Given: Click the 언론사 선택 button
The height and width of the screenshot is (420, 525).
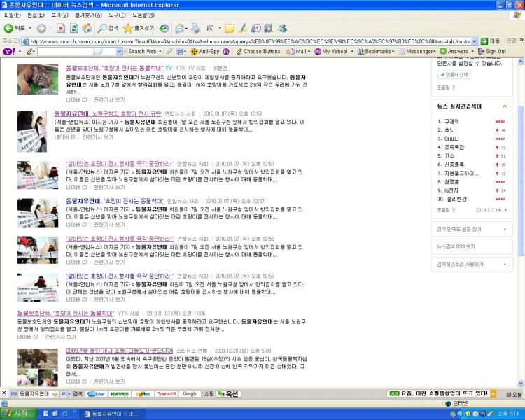Looking at the screenshot, I should click(454, 75).
